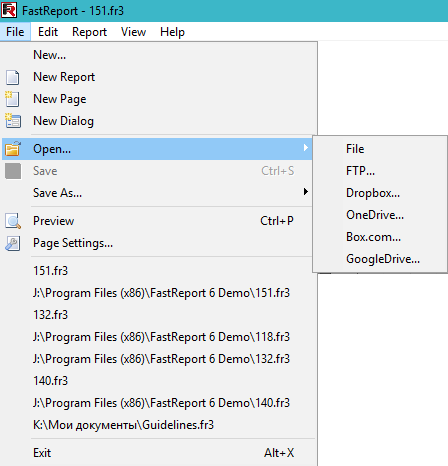Click the Preview magnifier icon
Image resolution: width=448 pixels, height=466 pixels.
point(13,221)
